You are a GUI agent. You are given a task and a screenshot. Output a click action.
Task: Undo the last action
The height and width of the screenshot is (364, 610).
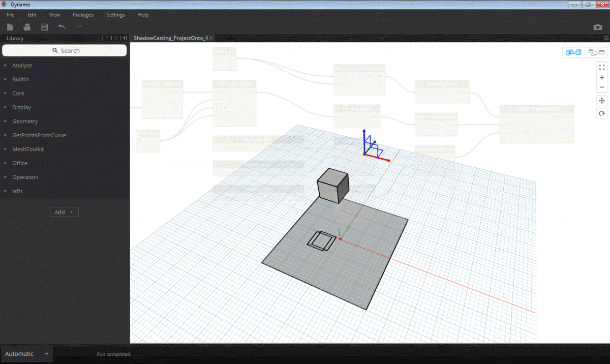tap(62, 27)
